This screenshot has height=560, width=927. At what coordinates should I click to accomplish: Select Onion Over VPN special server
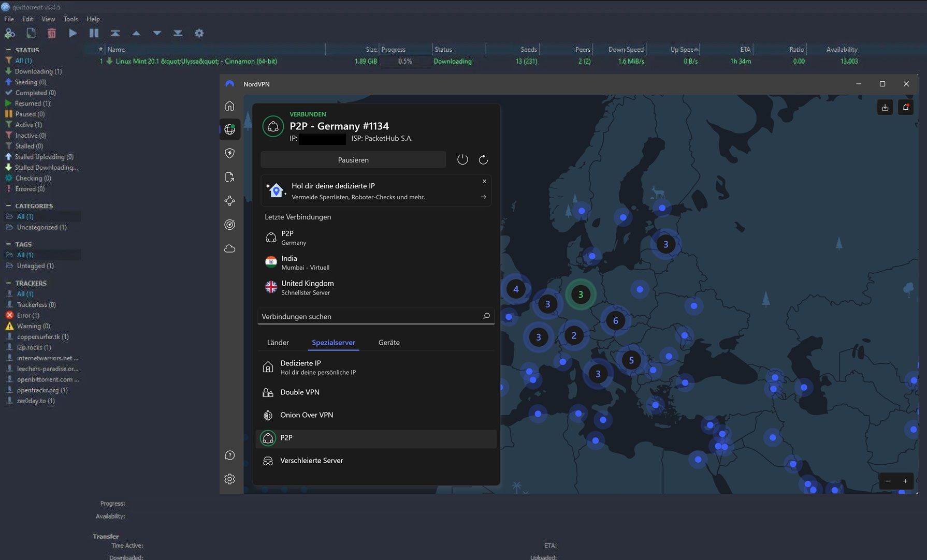(376, 415)
